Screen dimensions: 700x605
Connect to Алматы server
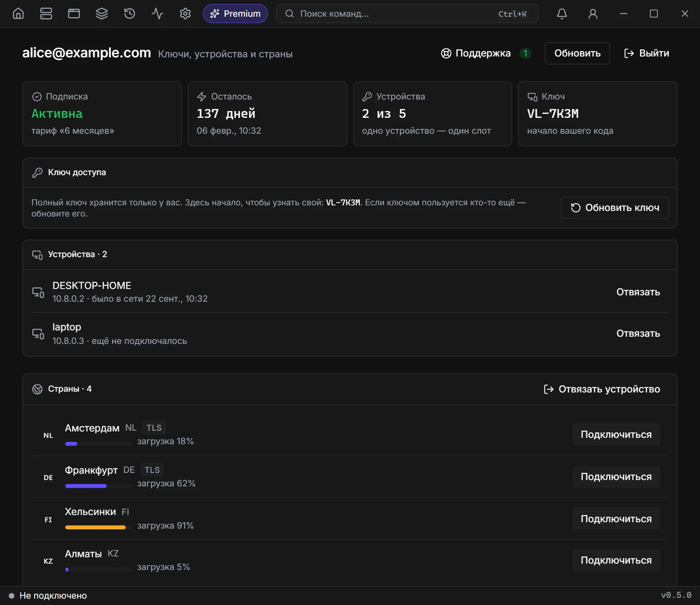[x=616, y=560]
